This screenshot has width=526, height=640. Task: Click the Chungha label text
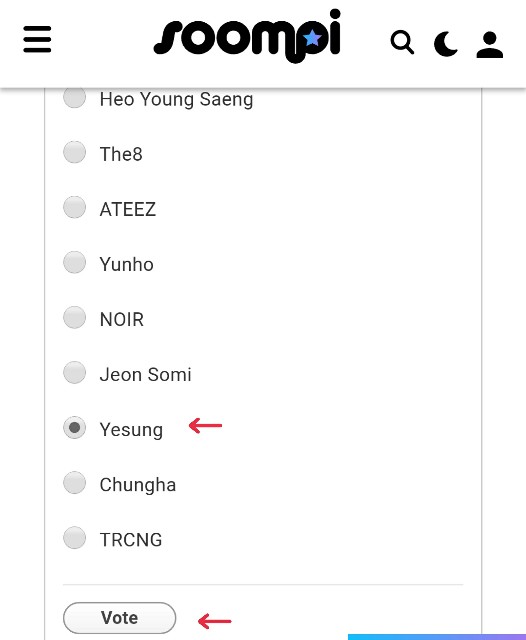(138, 485)
